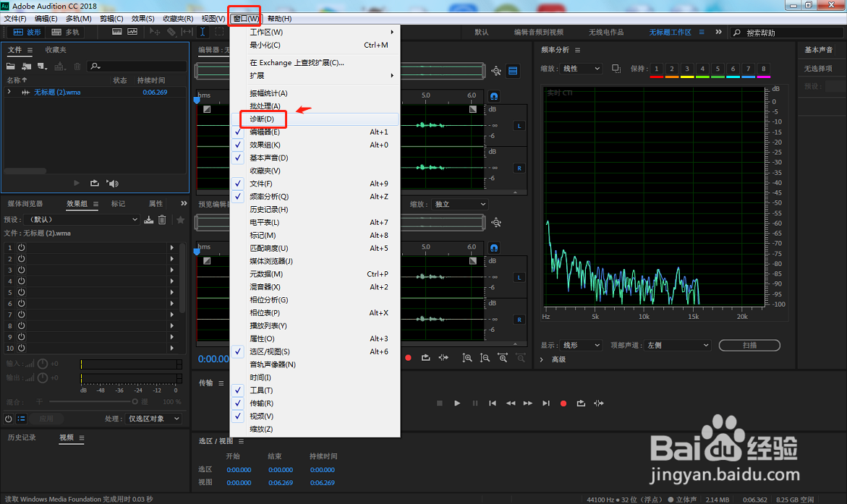Toggle power for effect slot 10
This screenshot has width=847, height=504.
(x=22, y=349)
